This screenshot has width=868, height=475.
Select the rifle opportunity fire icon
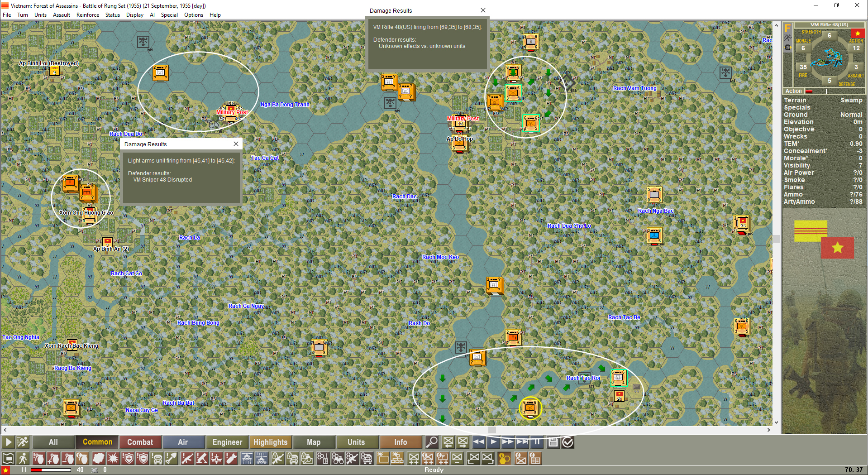coord(187,458)
